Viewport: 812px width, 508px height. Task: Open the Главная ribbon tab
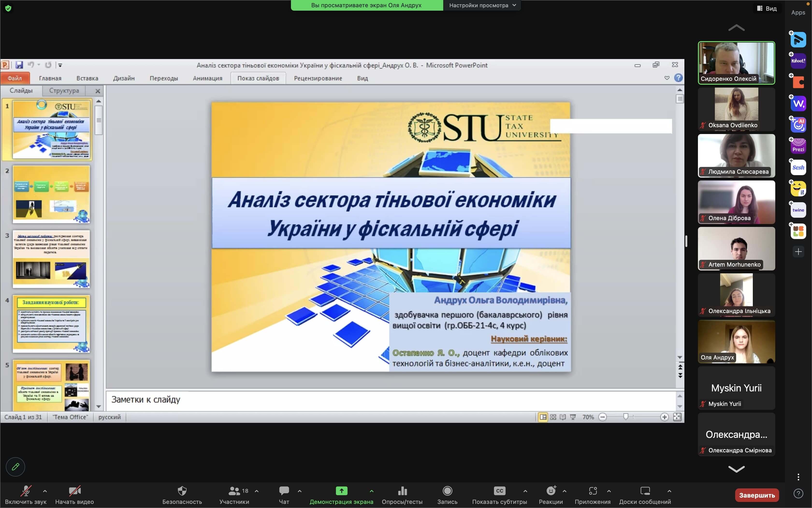tap(50, 78)
